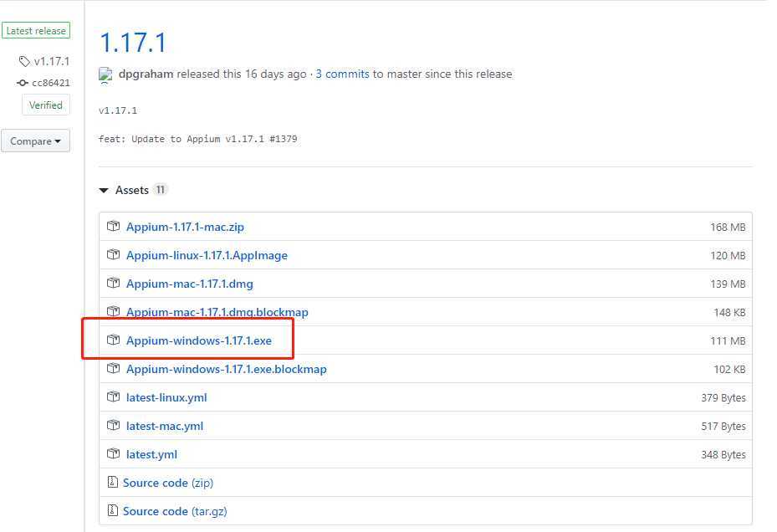Download Appium-linux-1.17.1.AppImage
The image size is (777, 532).
(207, 255)
